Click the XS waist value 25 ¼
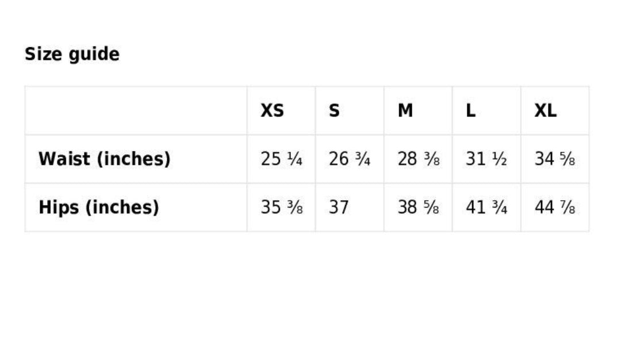Screen dimensions: 621x364 281,159
